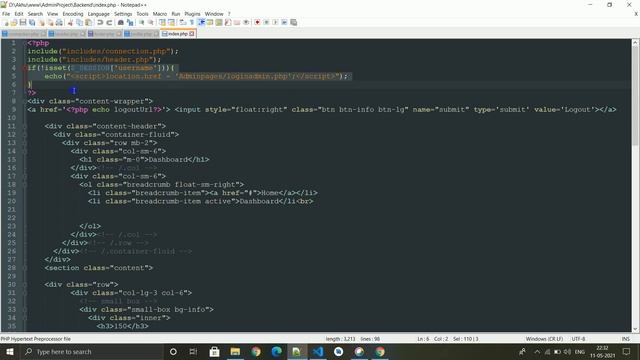Click the editor scrollbar up arrow
Screen dimensions: 640x360
point(635,42)
